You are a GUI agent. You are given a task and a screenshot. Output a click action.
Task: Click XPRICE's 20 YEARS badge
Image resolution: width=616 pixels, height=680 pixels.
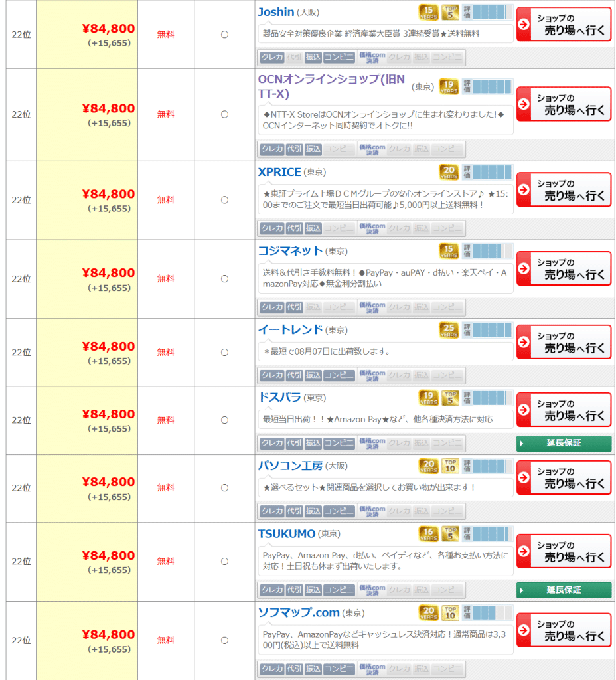[x=449, y=172]
